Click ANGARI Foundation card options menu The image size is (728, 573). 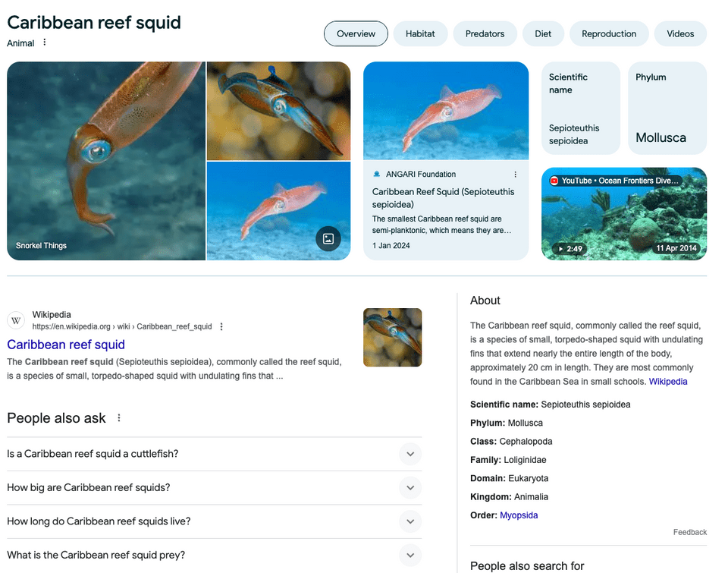pyautogui.click(x=516, y=175)
